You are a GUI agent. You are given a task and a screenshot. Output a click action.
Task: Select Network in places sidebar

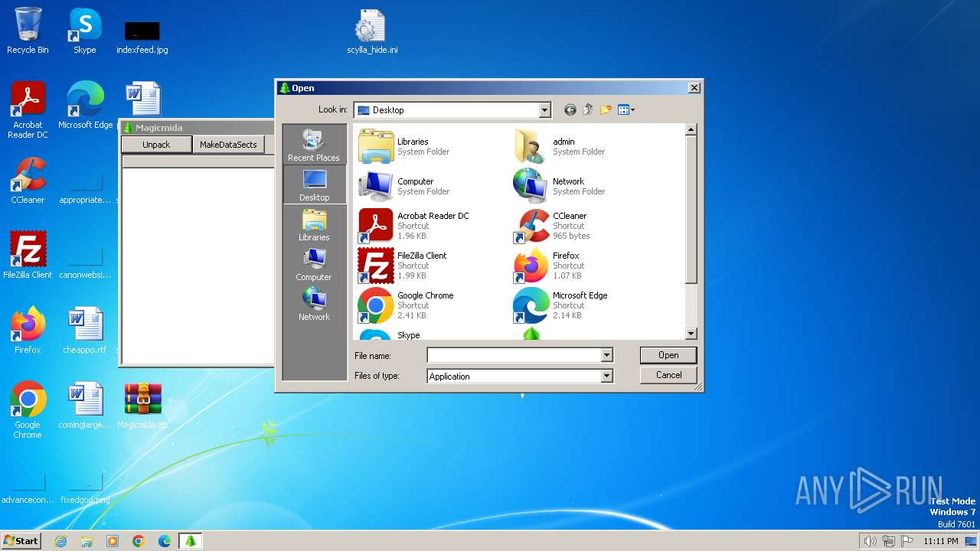point(314,304)
